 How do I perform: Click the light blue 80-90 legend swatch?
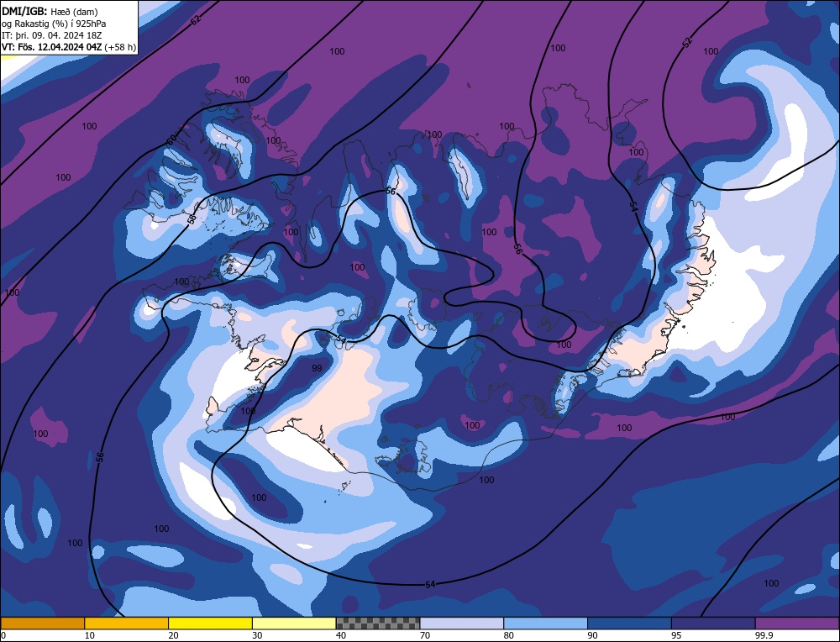(545, 624)
